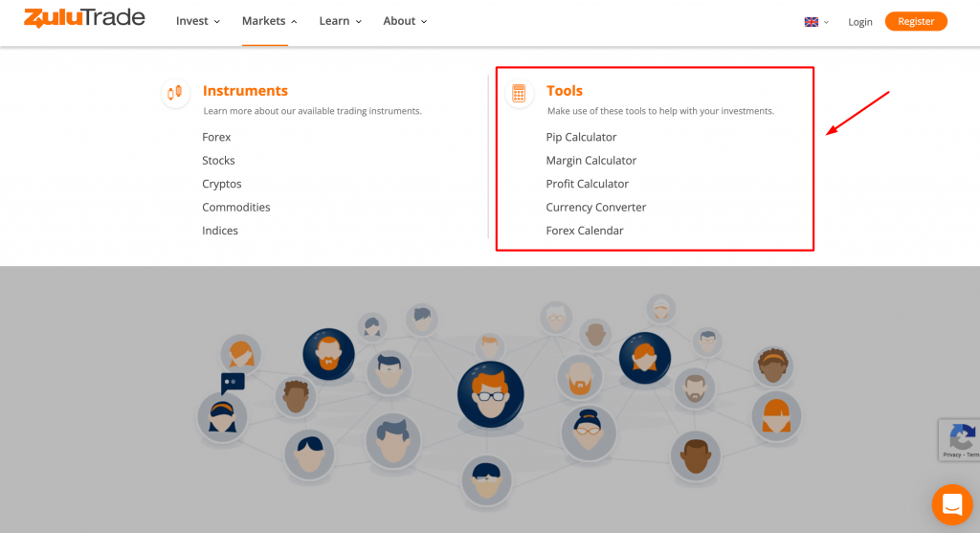980x533 pixels.
Task: Click the Instruments candlestick icon
Action: click(x=175, y=93)
